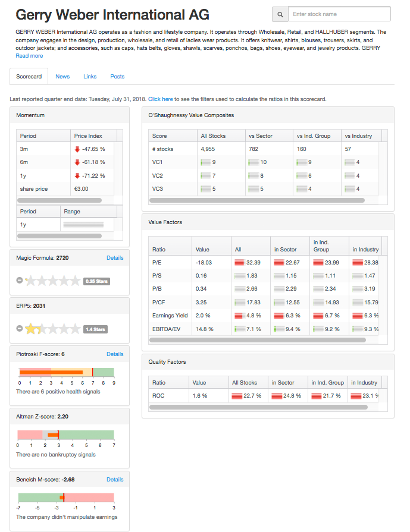410x532 pixels.
Task: Click the first gold star in ERP5 rating
Action: (30, 328)
